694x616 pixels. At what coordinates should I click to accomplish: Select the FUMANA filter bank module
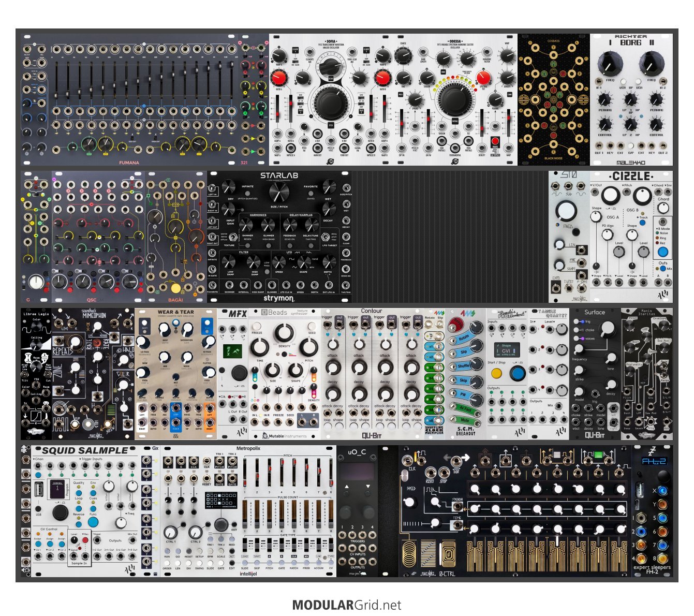click(x=129, y=100)
